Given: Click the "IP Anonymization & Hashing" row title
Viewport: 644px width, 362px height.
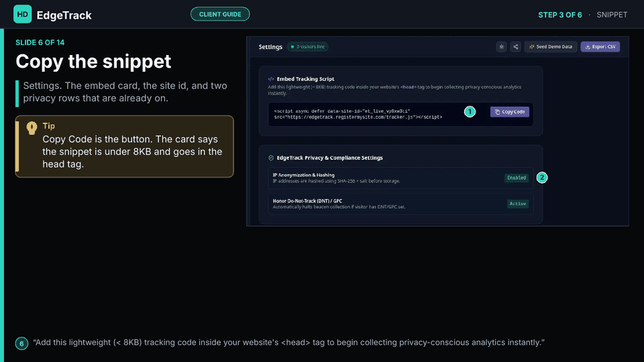Looking at the screenshot, I should [x=303, y=175].
